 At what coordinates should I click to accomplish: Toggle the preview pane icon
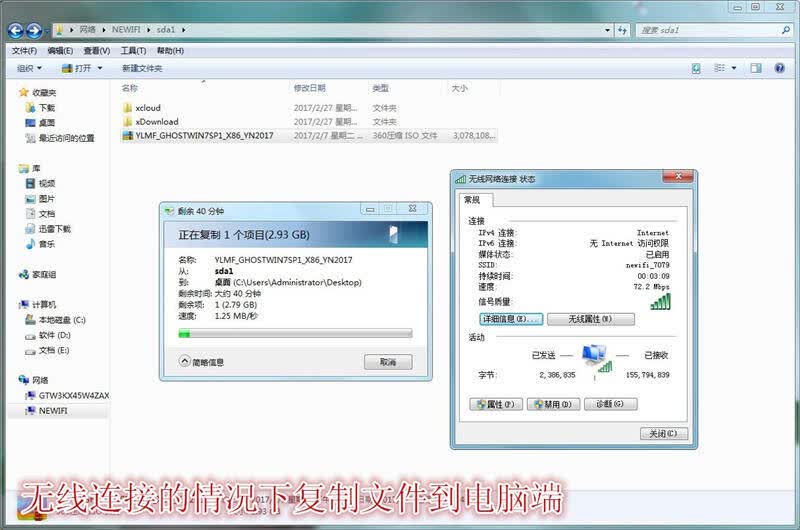coord(756,68)
